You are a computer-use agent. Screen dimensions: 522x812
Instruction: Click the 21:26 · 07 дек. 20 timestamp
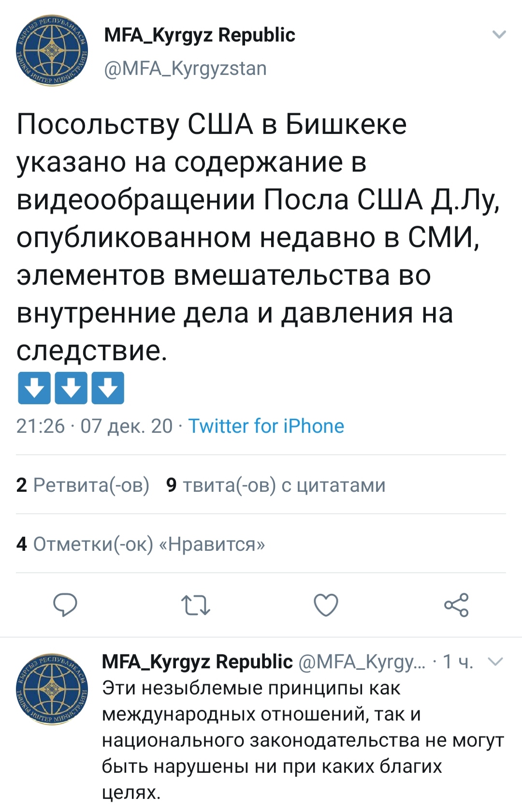point(94,426)
